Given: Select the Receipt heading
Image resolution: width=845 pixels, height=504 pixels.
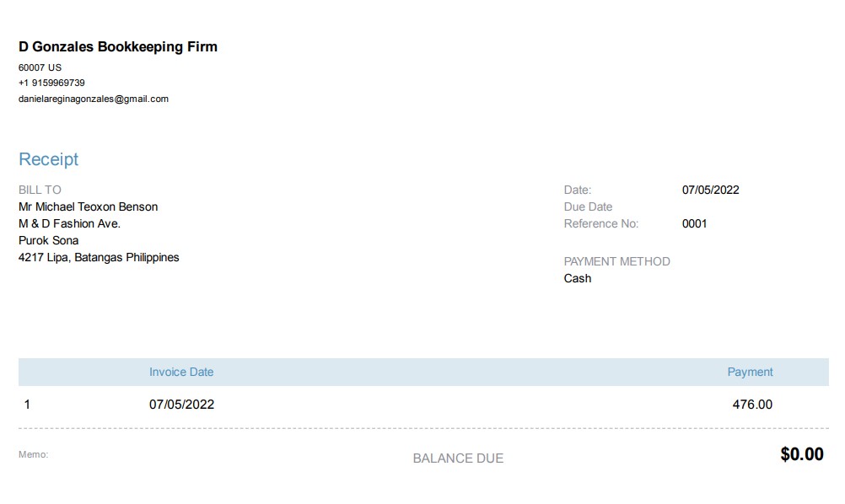Looking at the screenshot, I should click(48, 159).
